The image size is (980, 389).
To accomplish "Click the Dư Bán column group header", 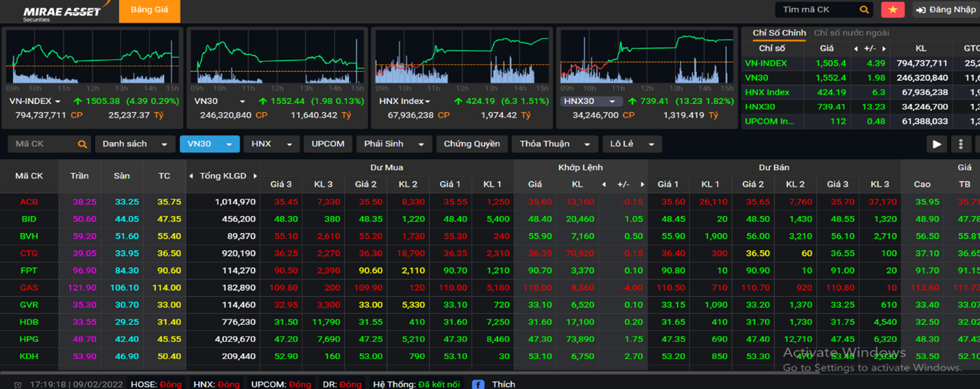I will 774,168.
